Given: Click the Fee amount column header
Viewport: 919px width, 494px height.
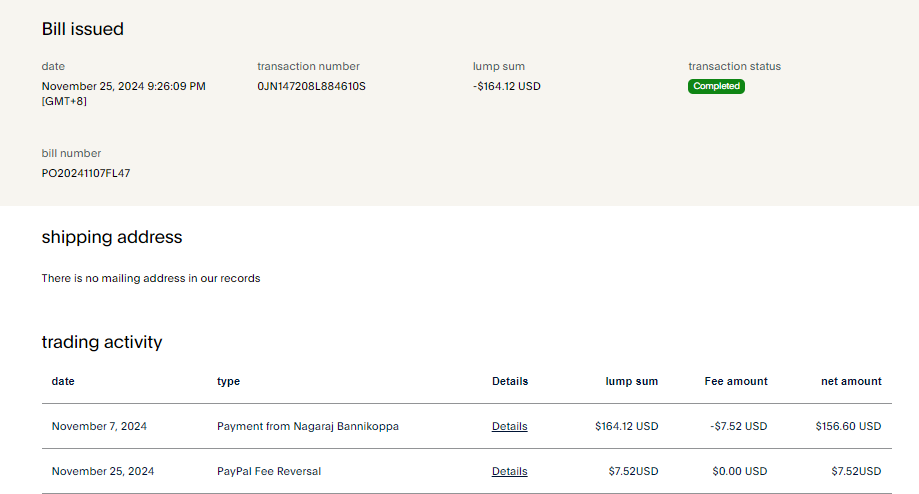Looking at the screenshot, I should [736, 381].
